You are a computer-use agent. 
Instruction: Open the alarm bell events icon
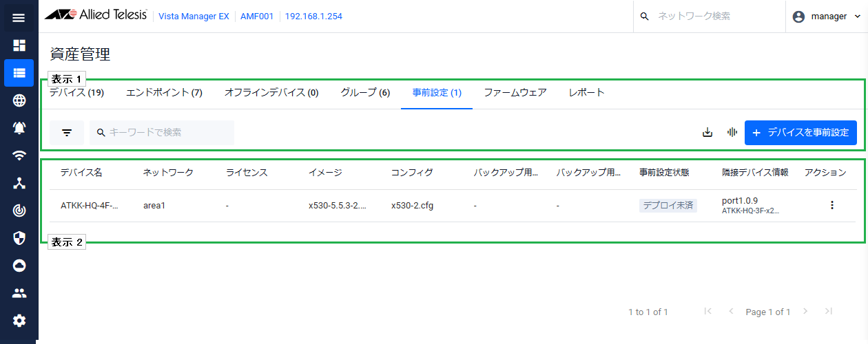click(19, 128)
